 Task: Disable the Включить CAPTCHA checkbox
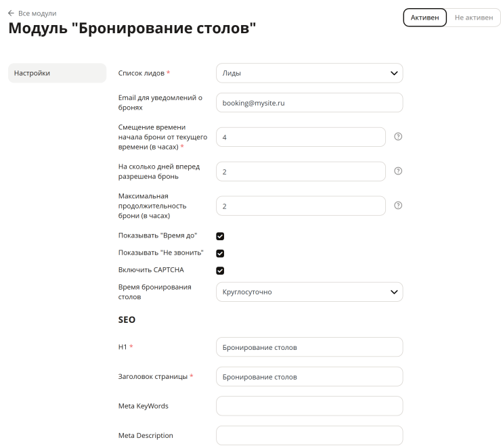[x=220, y=271]
